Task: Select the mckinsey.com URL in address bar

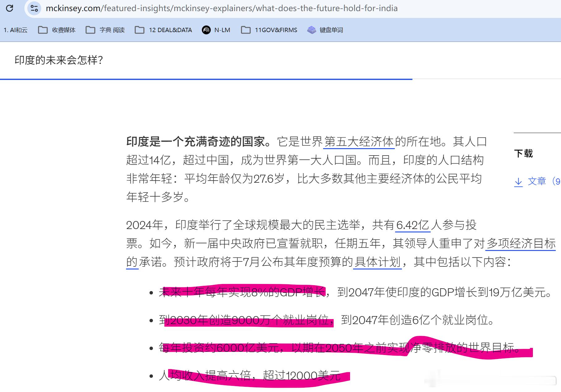Action: (x=221, y=8)
